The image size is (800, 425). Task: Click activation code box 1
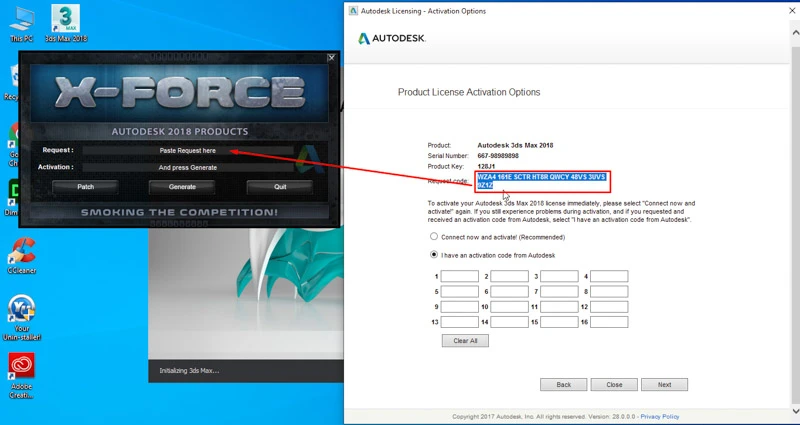pos(460,277)
